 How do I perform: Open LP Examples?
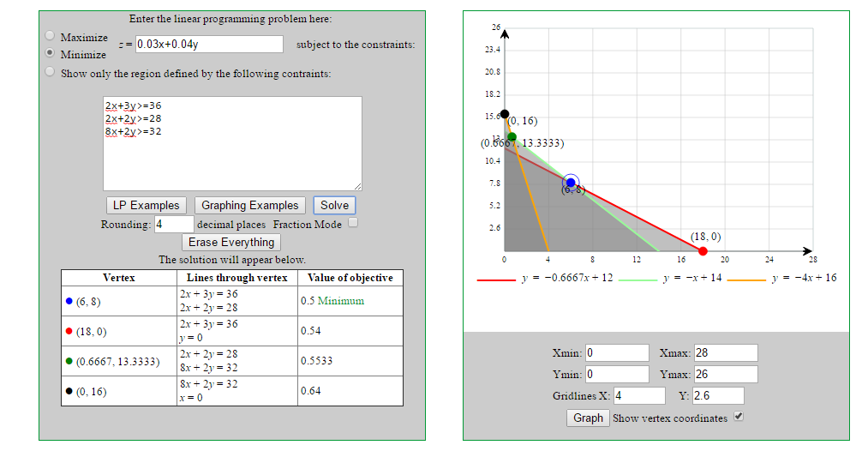point(147,205)
